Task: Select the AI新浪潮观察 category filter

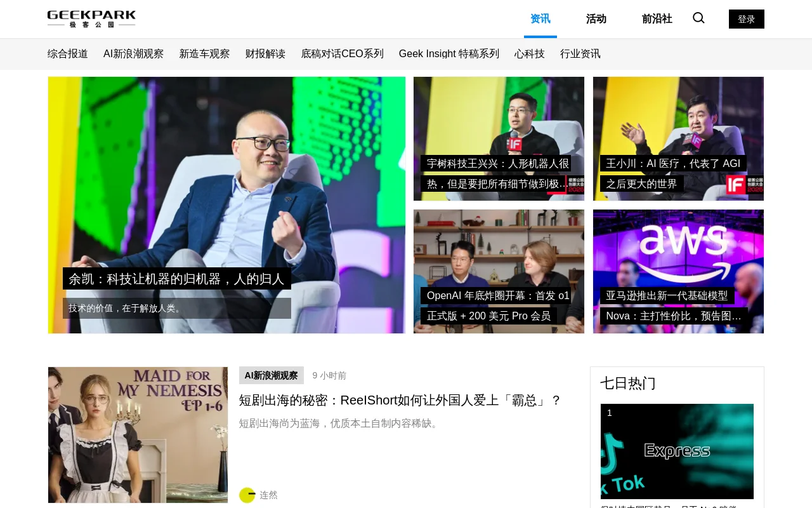Action: pos(134,54)
